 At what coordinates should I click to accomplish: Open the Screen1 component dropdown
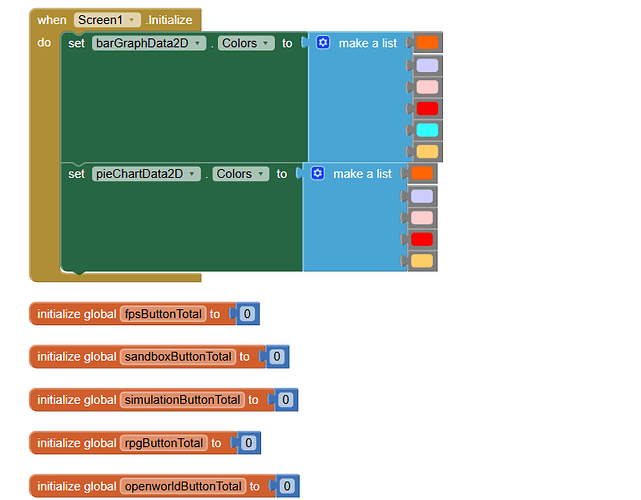(x=107, y=20)
